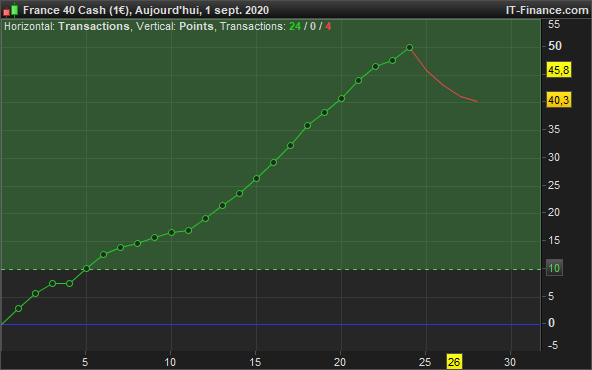592x370 pixels.
Task: Click the first data point of the curve
Action: (x=18, y=308)
